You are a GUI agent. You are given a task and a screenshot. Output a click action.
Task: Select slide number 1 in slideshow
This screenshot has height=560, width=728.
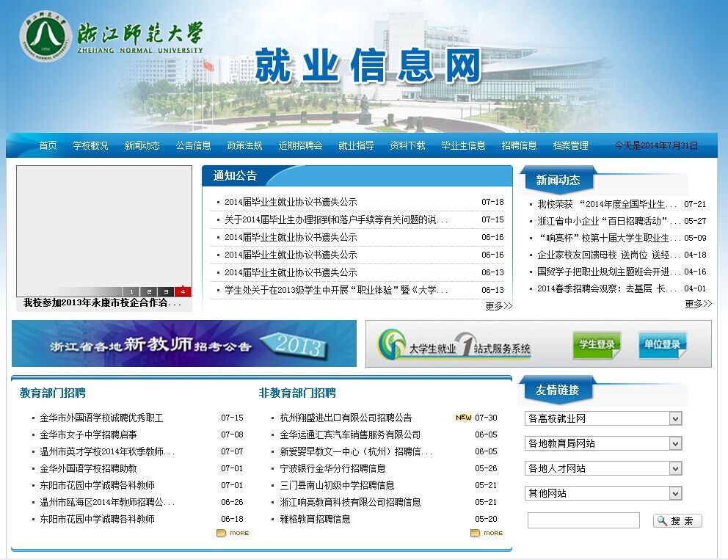(x=131, y=291)
